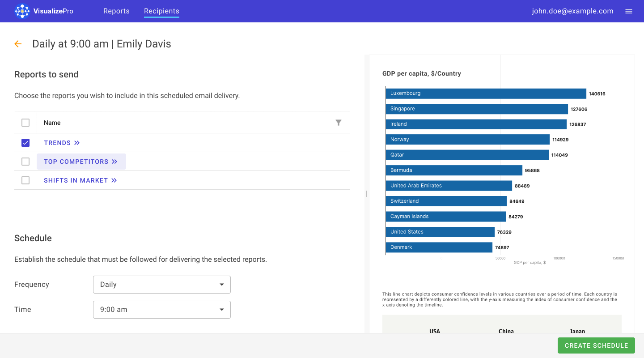644x358 pixels.
Task: Expand the Time dropdown showing 9:00 am
Action: tap(161, 310)
